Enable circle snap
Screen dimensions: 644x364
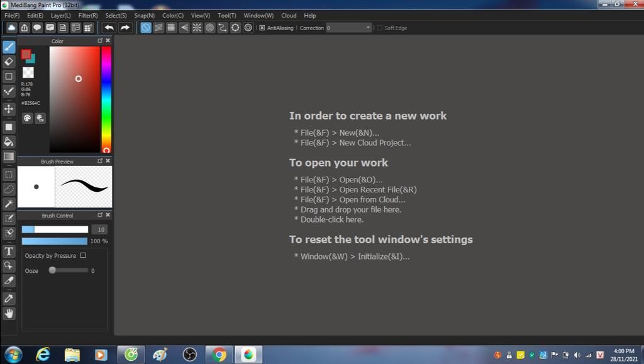click(x=210, y=28)
